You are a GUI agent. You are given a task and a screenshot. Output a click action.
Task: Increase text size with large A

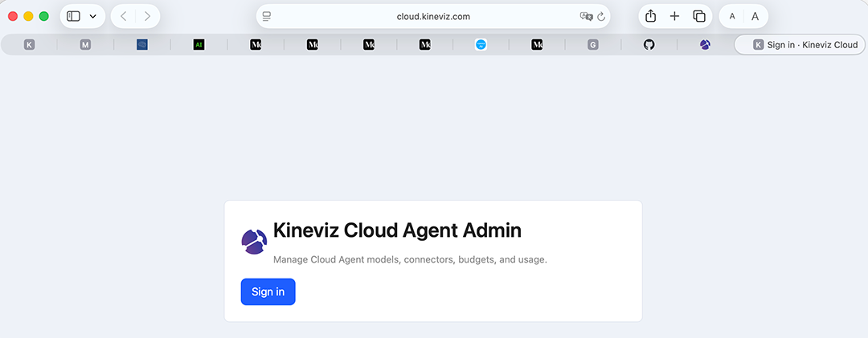click(x=755, y=17)
